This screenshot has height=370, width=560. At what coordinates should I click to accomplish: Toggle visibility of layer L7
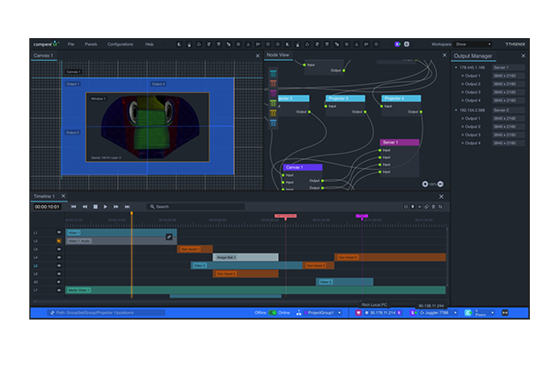coord(59,290)
